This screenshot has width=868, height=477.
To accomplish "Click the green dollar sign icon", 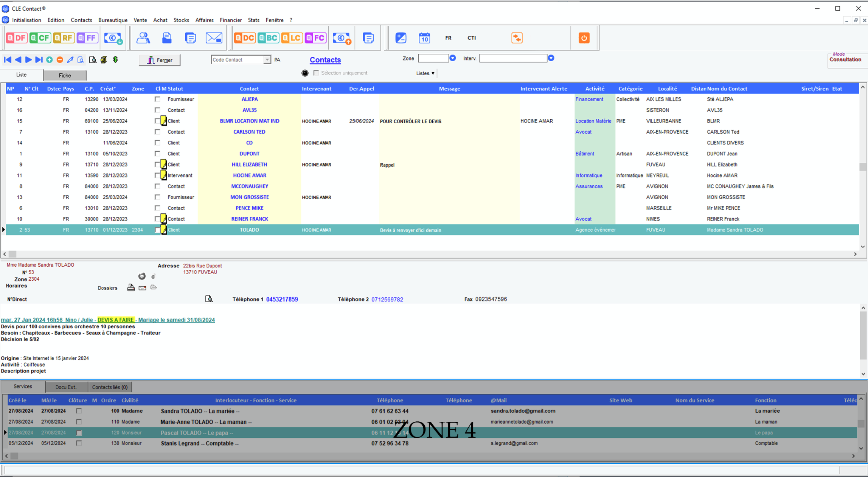I will click(x=115, y=60).
